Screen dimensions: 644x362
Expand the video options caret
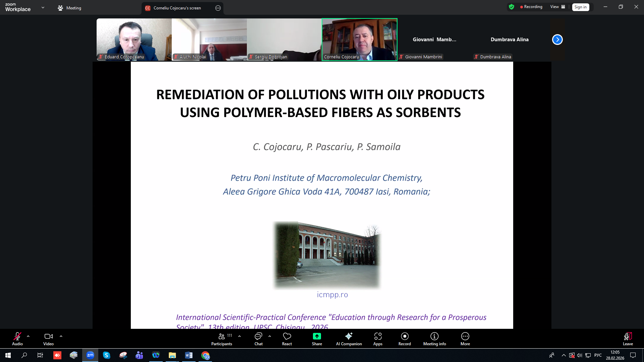click(61, 336)
